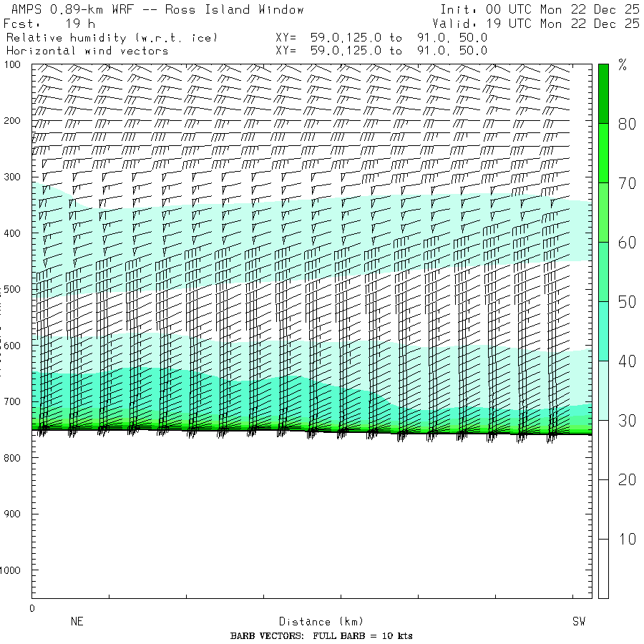Click the 'Valid: 19 UTC Mon 22 Dec 25' text
The width and height of the screenshot is (644, 644).
tap(535, 24)
